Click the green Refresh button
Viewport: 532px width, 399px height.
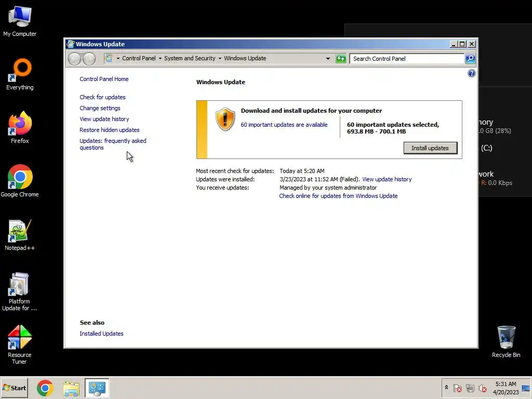coord(341,59)
